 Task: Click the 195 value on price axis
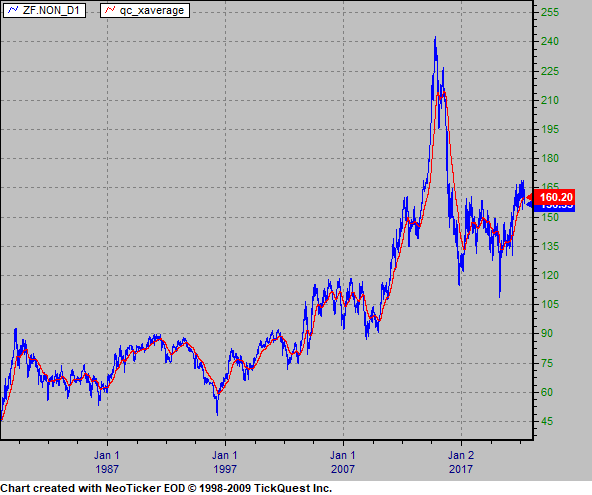tap(550, 130)
